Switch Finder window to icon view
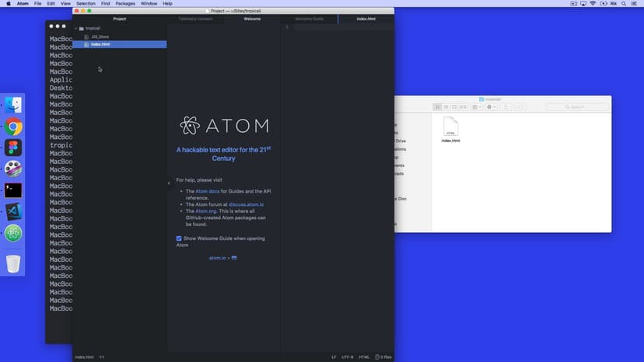644x362 pixels. pyautogui.click(x=438, y=106)
